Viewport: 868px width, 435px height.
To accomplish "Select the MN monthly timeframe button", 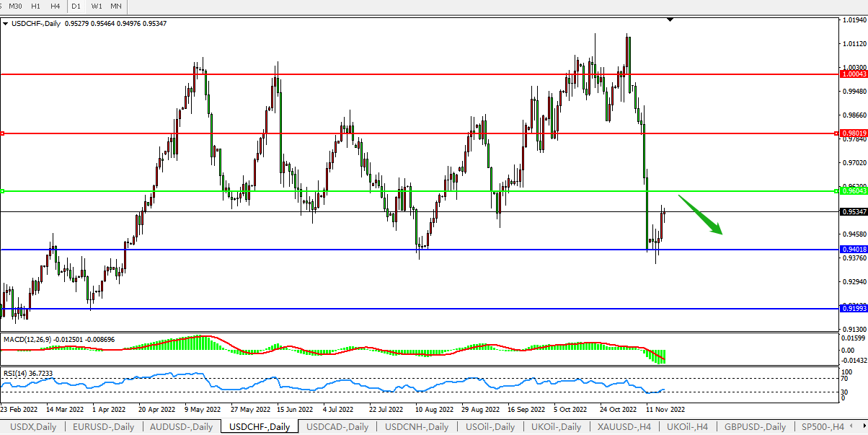I will [x=116, y=6].
